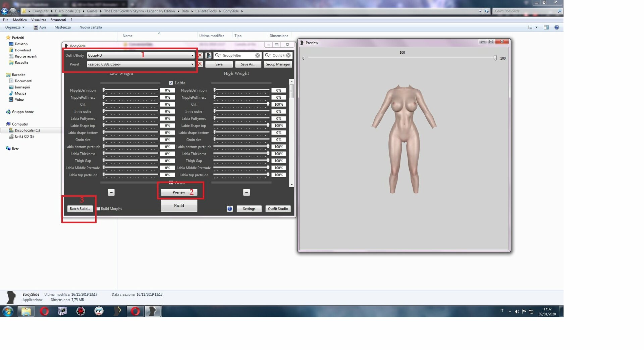Open the blue info About icon
Image resolution: width=644 pixels, height=350 pixels.
230,209
